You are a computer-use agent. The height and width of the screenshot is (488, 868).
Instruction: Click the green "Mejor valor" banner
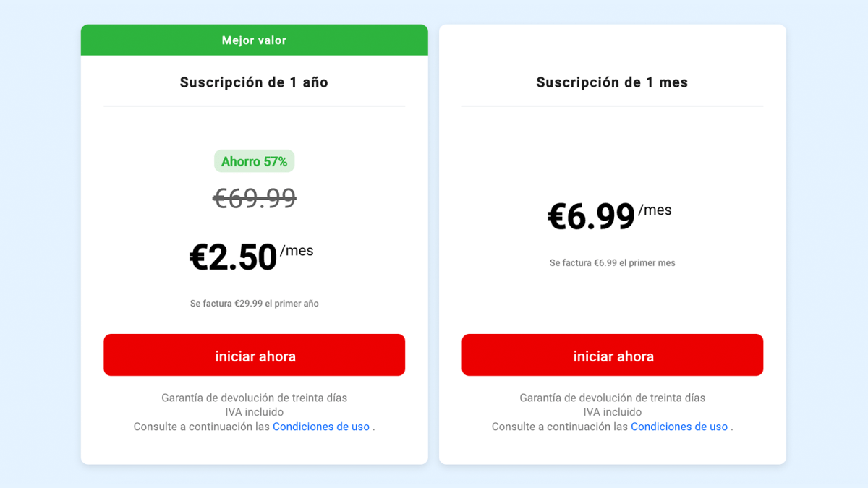point(254,40)
